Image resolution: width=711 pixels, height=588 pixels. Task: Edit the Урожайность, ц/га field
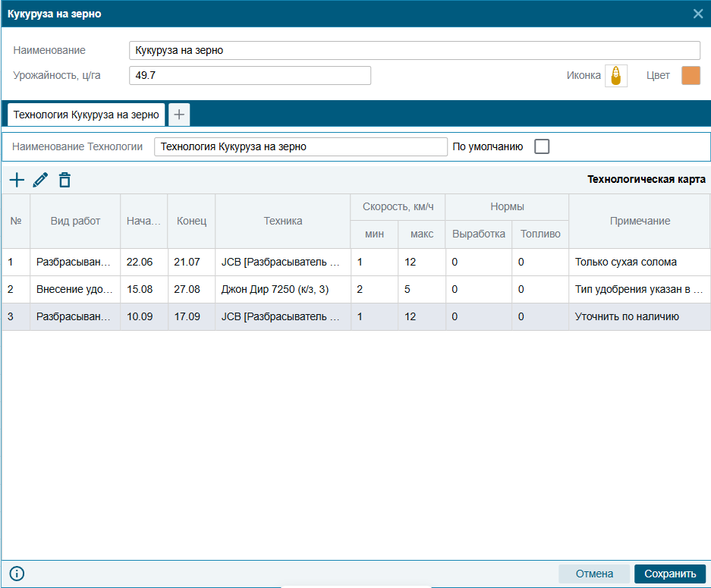click(x=250, y=75)
